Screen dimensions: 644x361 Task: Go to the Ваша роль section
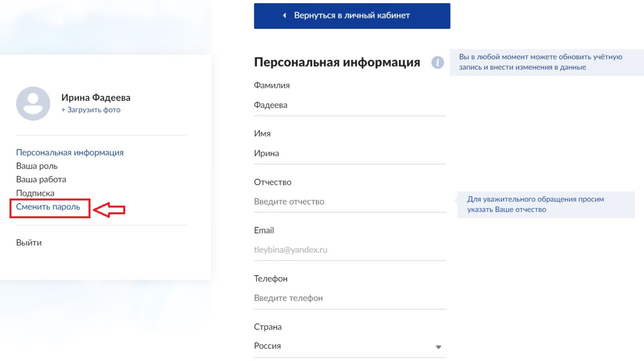(x=37, y=166)
